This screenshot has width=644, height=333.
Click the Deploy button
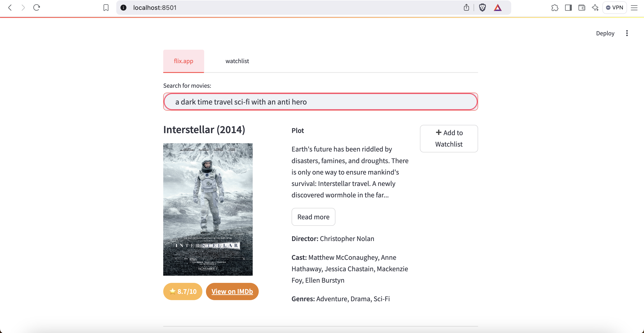[x=605, y=33]
